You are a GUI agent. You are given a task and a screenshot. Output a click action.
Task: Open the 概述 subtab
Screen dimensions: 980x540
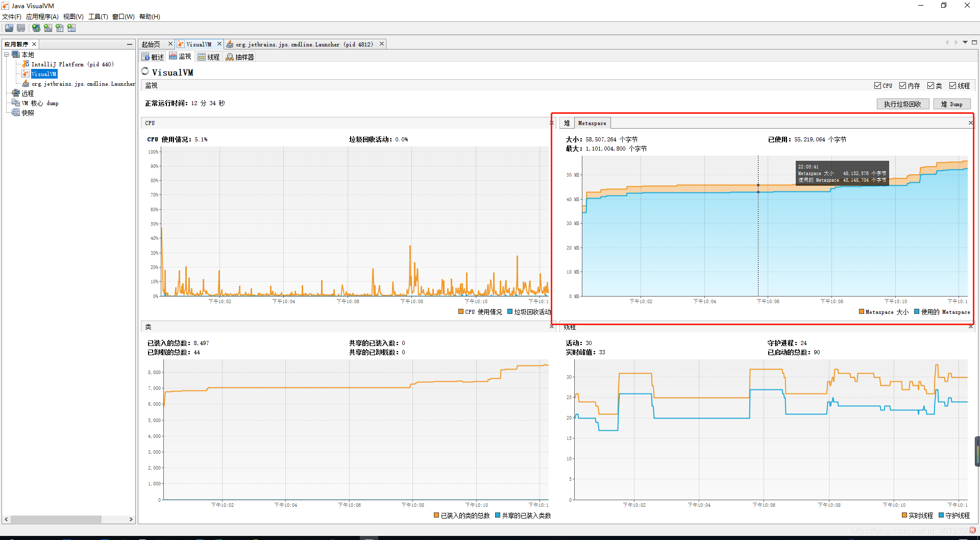153,57
